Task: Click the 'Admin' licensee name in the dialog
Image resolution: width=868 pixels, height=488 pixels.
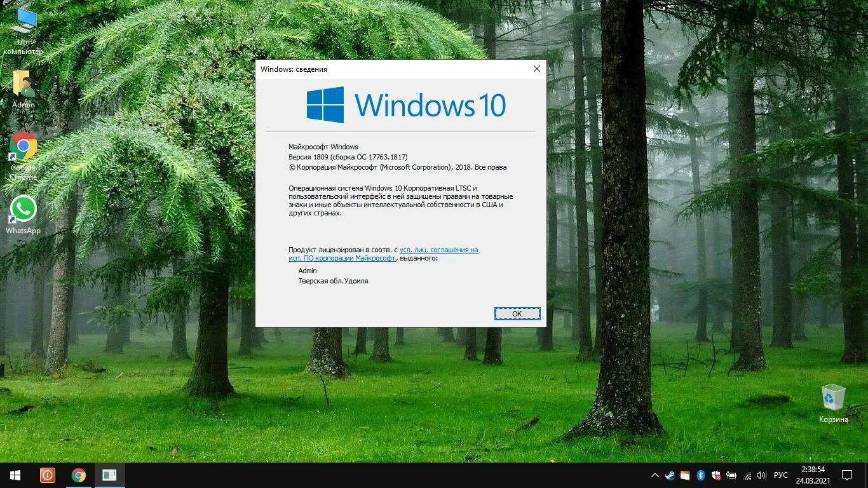Action: click(308, 271)
